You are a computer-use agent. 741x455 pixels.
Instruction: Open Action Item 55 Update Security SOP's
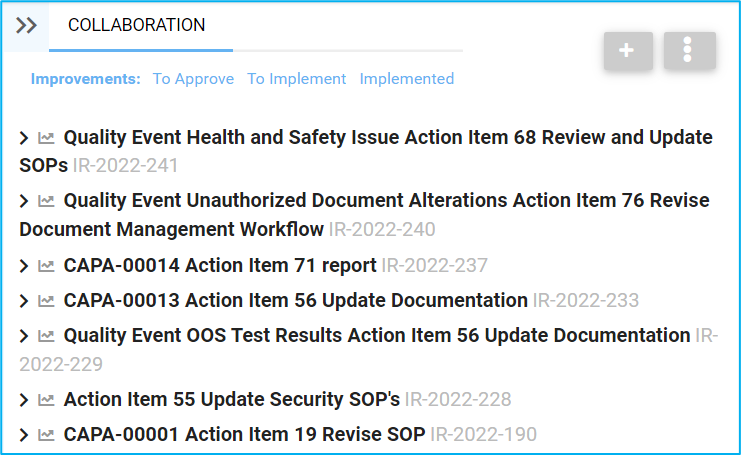tap(231, 400)
